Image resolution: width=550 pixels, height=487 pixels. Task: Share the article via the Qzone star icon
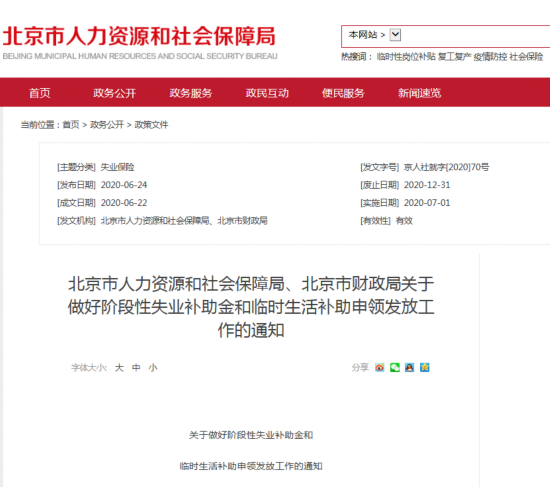click(424, 367)
